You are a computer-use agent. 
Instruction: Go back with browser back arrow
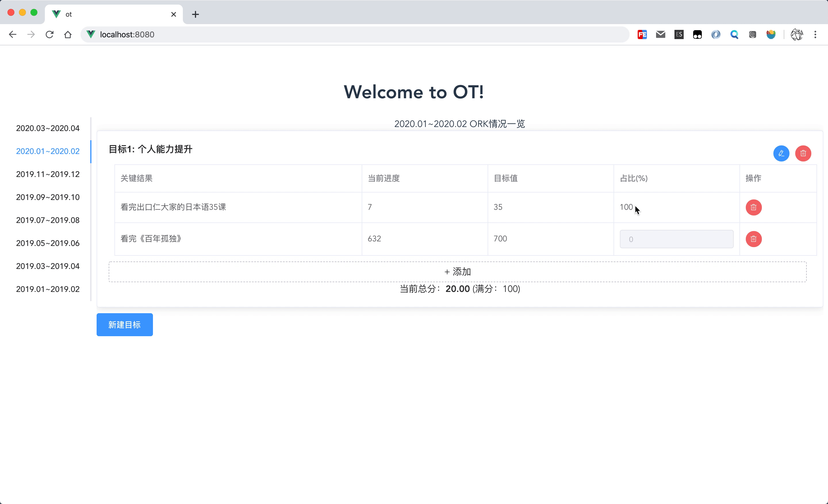tap(12, 34)
